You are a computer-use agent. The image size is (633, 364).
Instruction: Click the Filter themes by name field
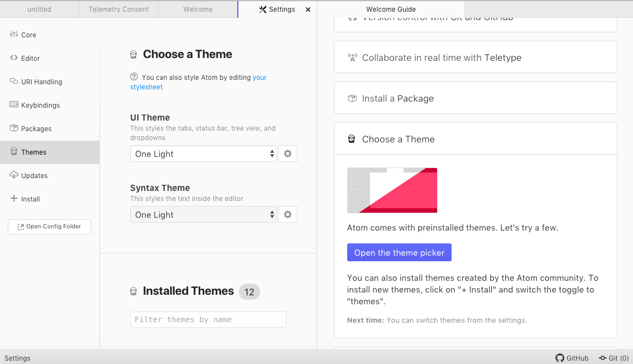click(208, 319)
